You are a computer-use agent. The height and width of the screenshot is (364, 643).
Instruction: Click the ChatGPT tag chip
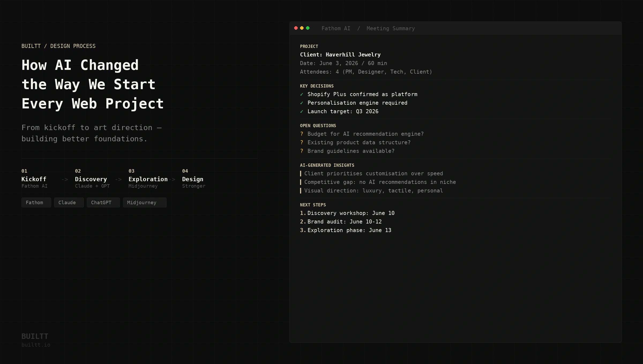tap(103, 203)
